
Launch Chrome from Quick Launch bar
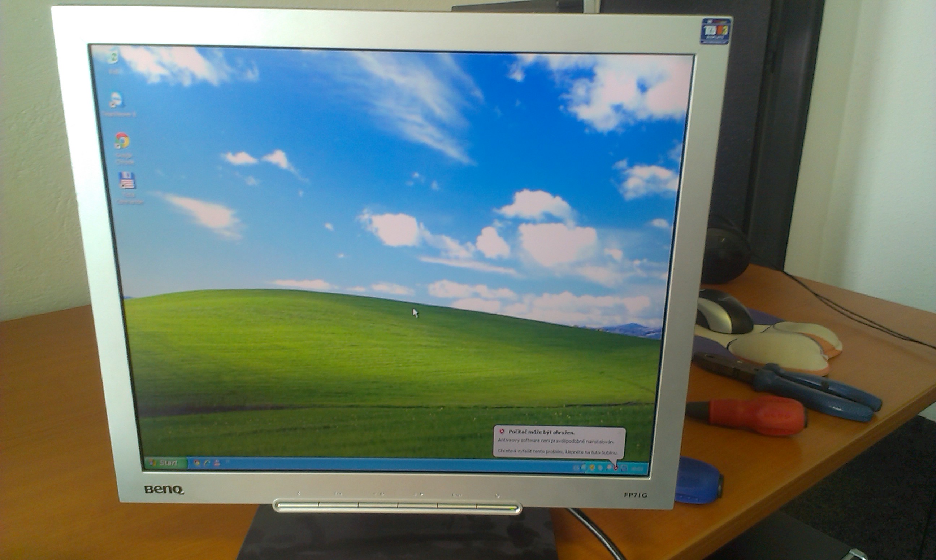(x=197, y=463)
